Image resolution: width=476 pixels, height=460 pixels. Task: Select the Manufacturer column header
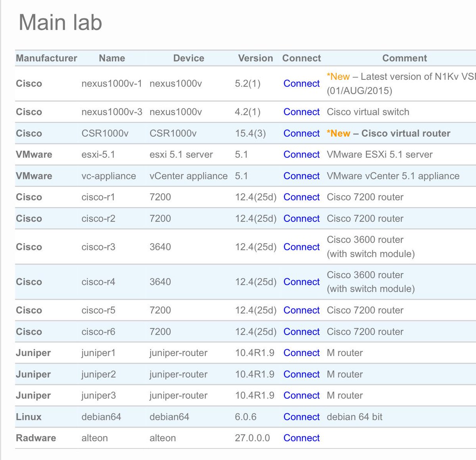(x=46, y=58)
